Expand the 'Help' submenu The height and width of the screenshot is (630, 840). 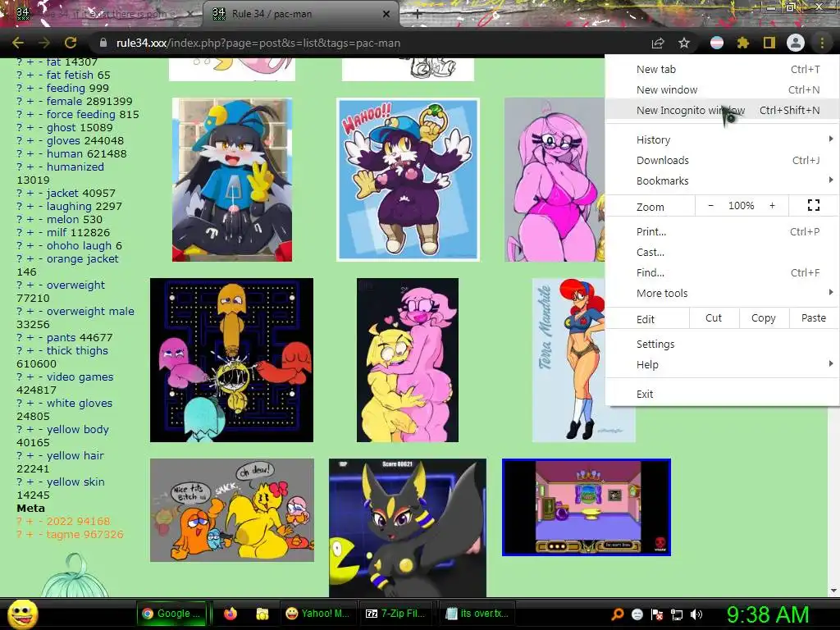pos(722,364)
